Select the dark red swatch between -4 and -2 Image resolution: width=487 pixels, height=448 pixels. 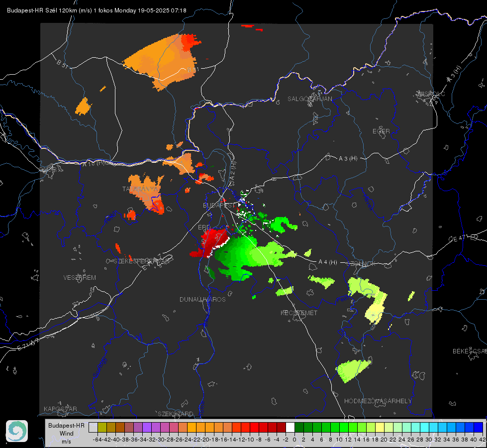click(281, 427)
